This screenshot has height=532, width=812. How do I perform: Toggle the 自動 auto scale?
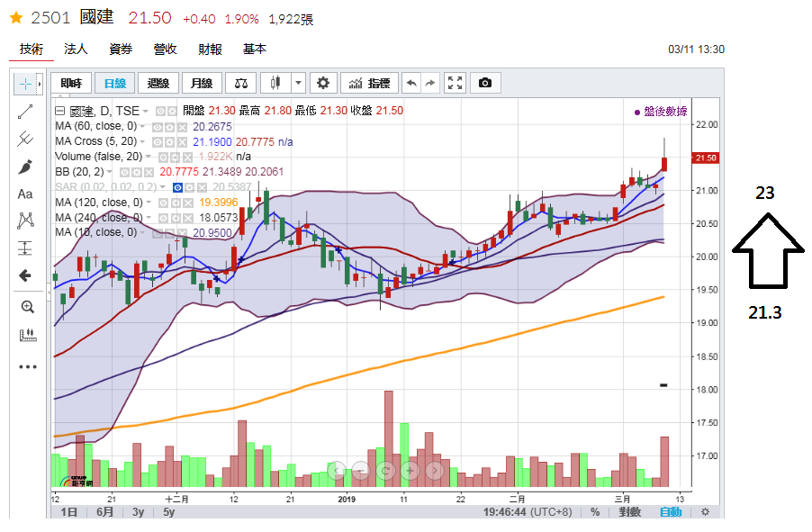[670, 512]
